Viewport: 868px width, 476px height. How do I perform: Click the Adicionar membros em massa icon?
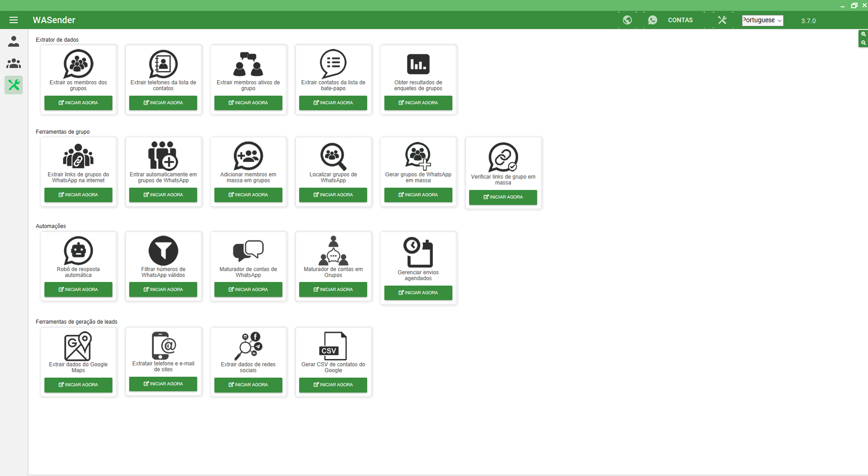coord(248,156)
